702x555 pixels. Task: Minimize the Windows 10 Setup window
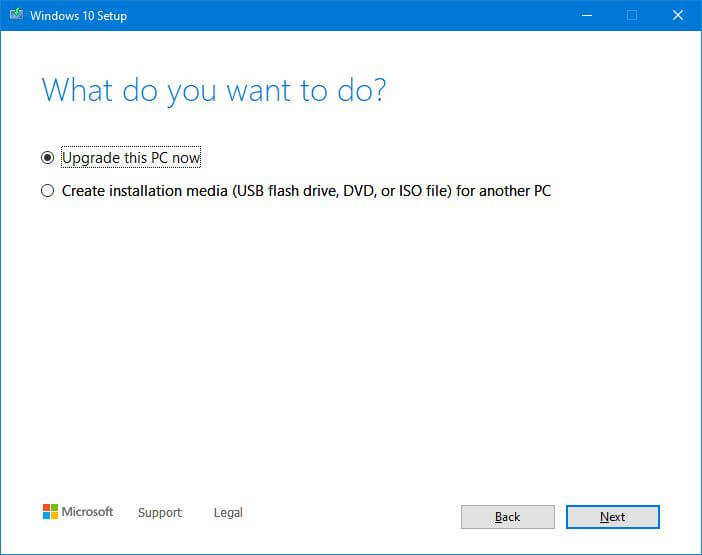(x=587, y=15)
